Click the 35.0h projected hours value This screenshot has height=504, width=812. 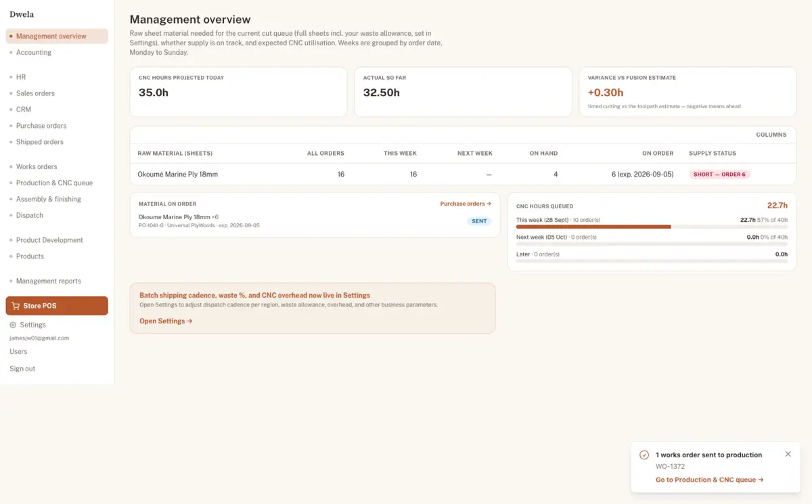154,93
